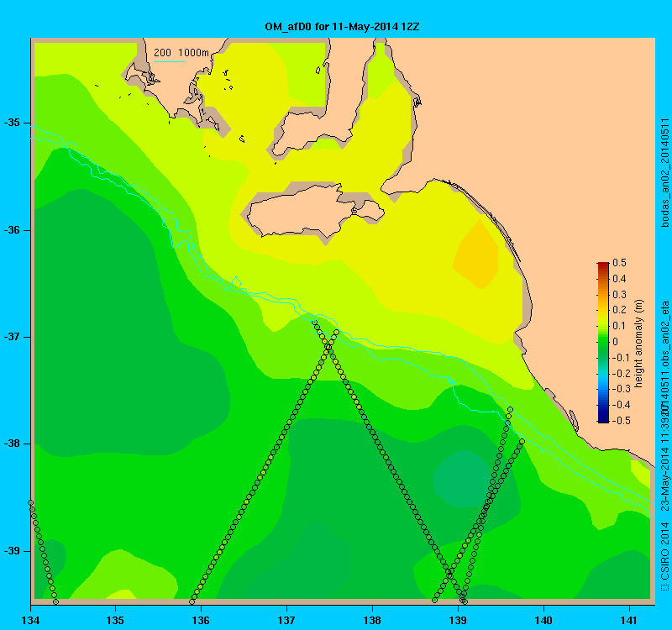Click the colorbar label 0.4

pos(620,279)
